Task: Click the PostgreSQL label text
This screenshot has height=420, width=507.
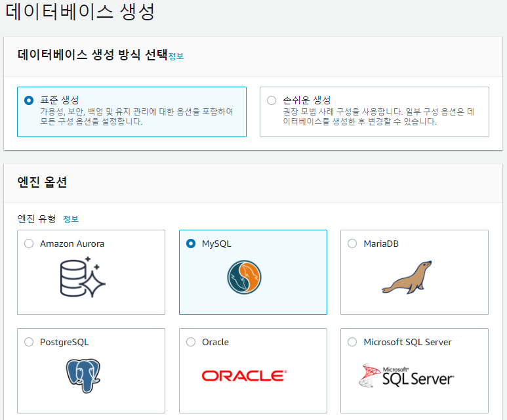Action: pyautogui.click(x=64, y=343)
